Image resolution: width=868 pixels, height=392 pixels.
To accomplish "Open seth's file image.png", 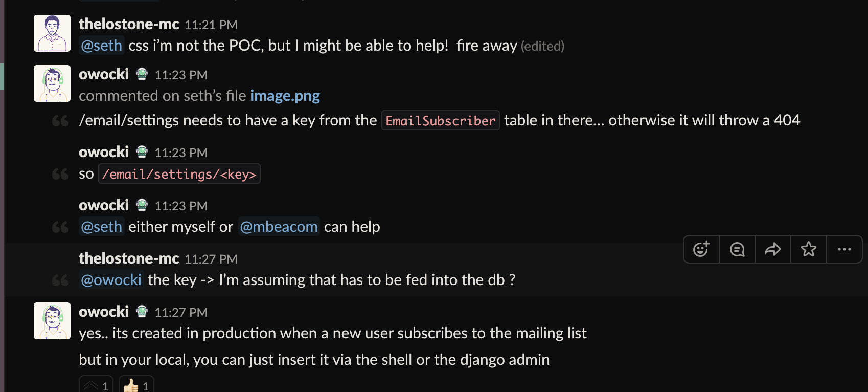I will [x=285, y=95].
